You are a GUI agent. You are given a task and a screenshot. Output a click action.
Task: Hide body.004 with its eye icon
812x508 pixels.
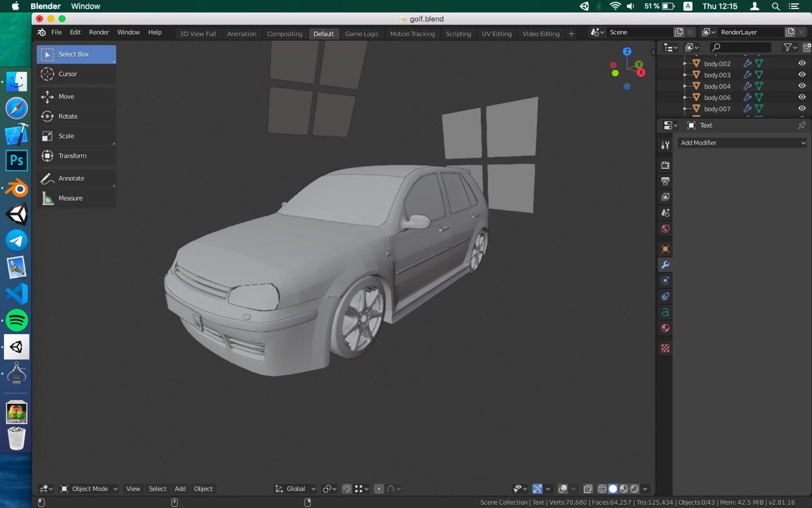[x=802, y=86]
